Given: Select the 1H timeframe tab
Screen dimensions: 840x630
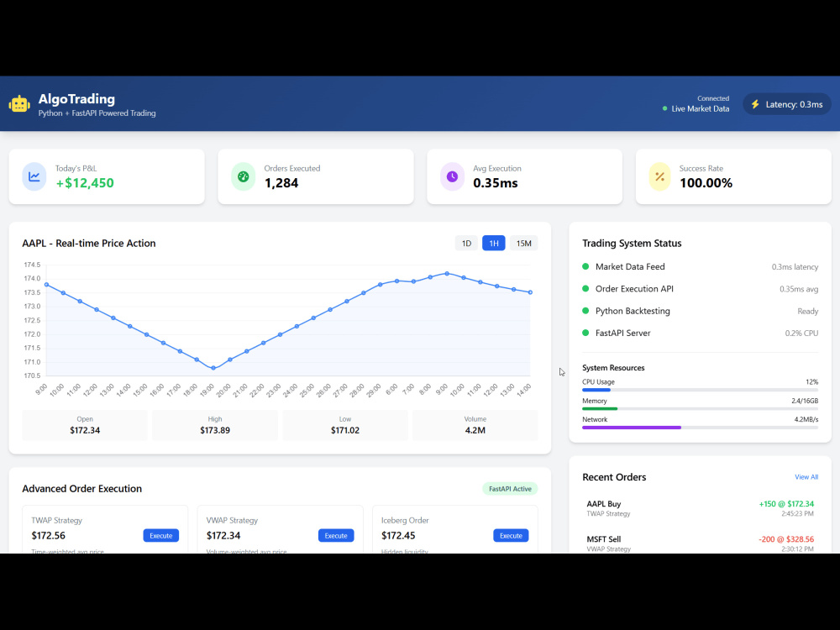Looking at the screenshot, I should coord(493,244).
